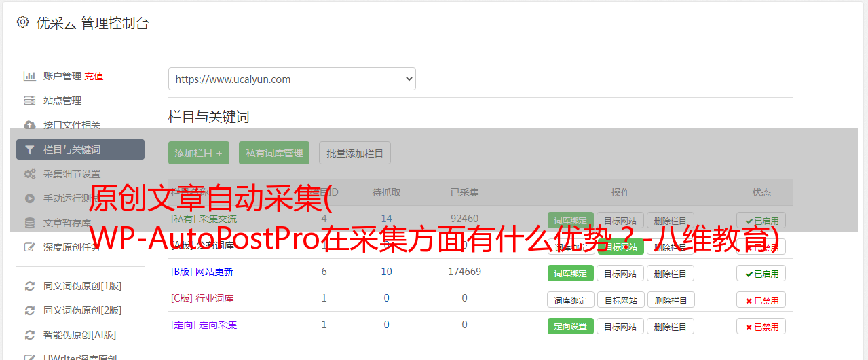Image resolution: width=868 pixels, height=360 pixels.
Task: Click the funnel icon beside 栏目与关键词
Action: click(x=29, y=149)
